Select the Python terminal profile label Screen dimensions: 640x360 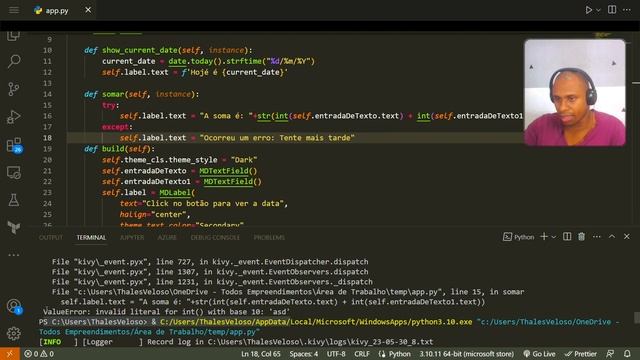point(518,237)
